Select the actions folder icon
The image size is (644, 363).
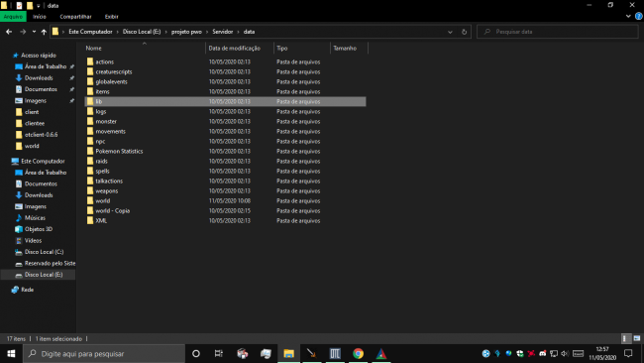(90, 61)
